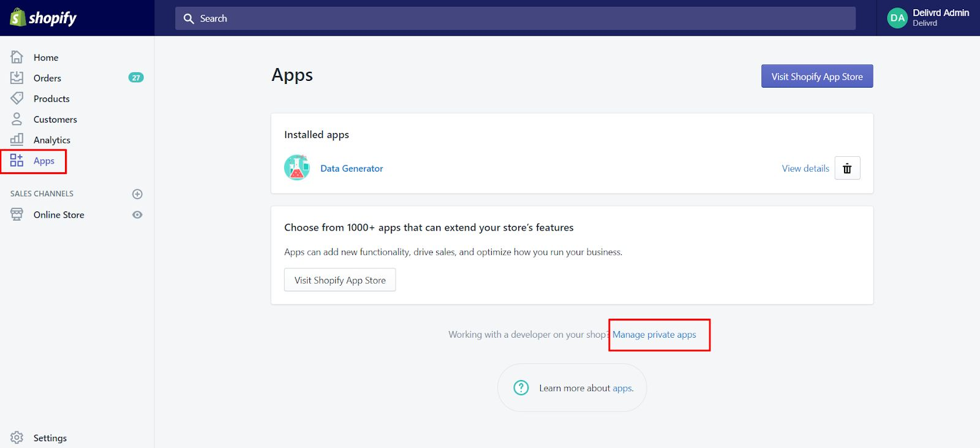Open Products in sidebar
The image size is (980, 448).
pos(51,99)
